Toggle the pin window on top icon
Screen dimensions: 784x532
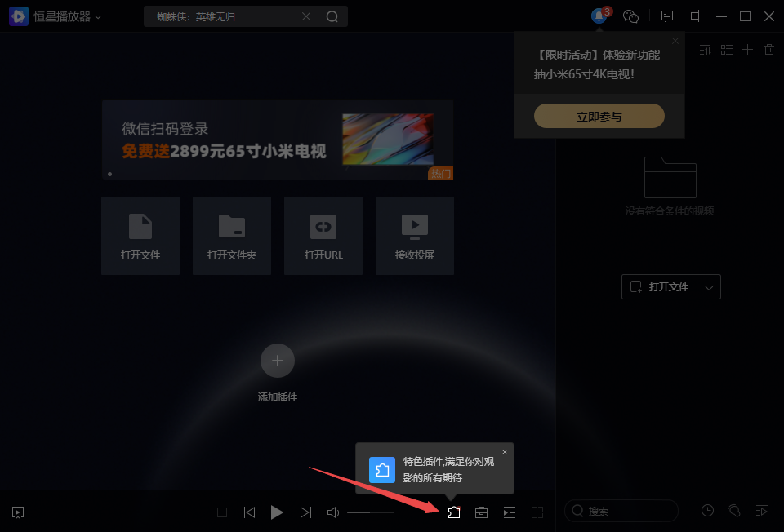(694, 16)
